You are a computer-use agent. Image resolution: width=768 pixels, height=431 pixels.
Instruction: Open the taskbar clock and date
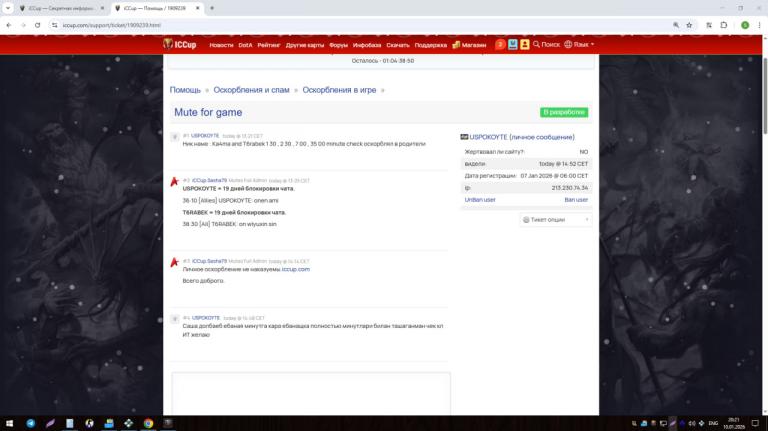coord(734,423)
